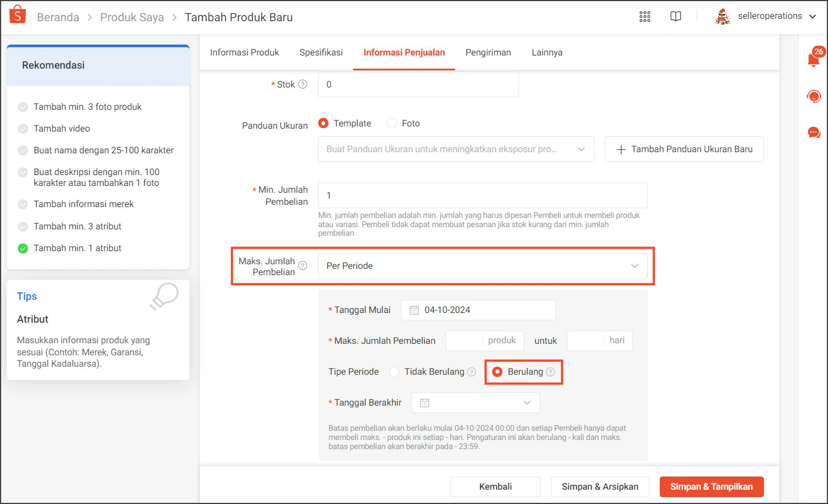Click inside the Stok input field

[x=418, y=84]
